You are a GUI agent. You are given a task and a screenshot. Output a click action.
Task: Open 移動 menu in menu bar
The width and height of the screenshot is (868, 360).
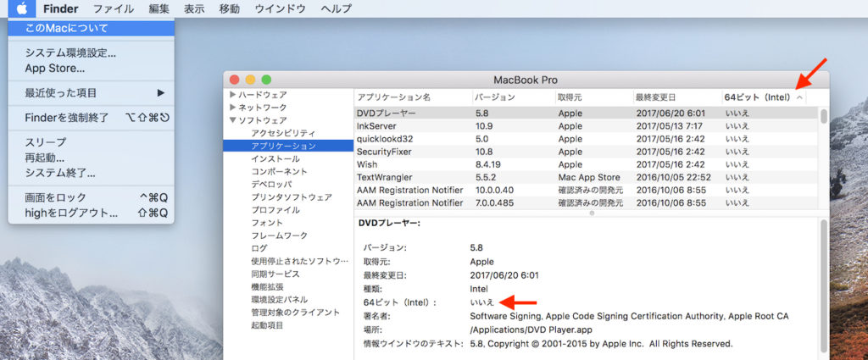click(229, 8)
